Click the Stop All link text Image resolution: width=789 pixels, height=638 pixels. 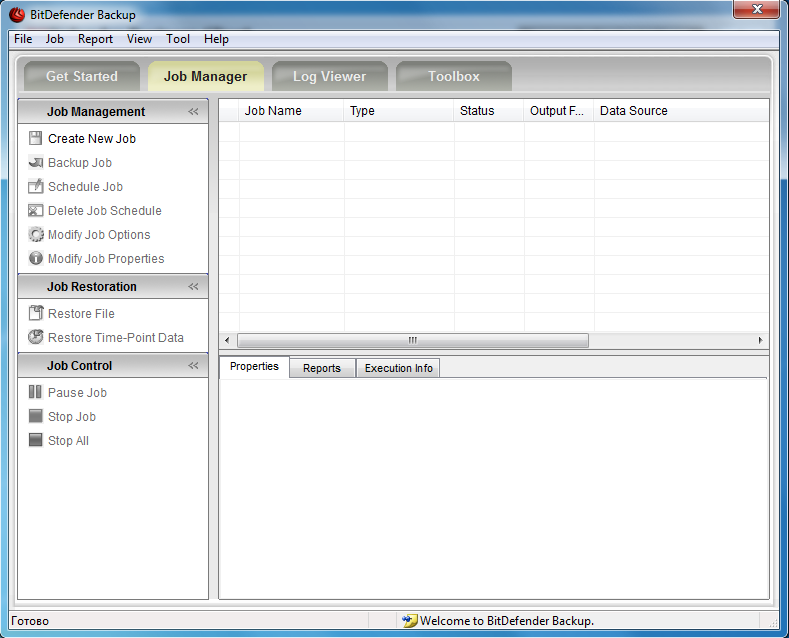[x=68, y=441]
